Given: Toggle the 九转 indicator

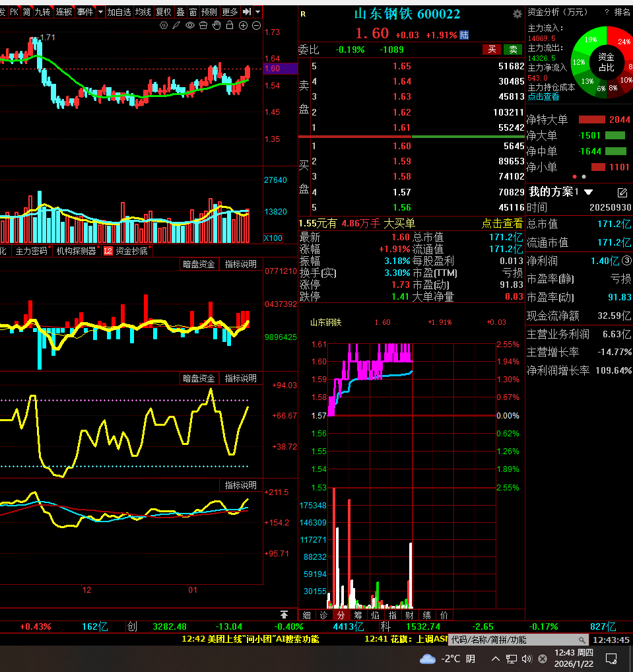Looking at the screenshot, I should [x=42, y=12].
